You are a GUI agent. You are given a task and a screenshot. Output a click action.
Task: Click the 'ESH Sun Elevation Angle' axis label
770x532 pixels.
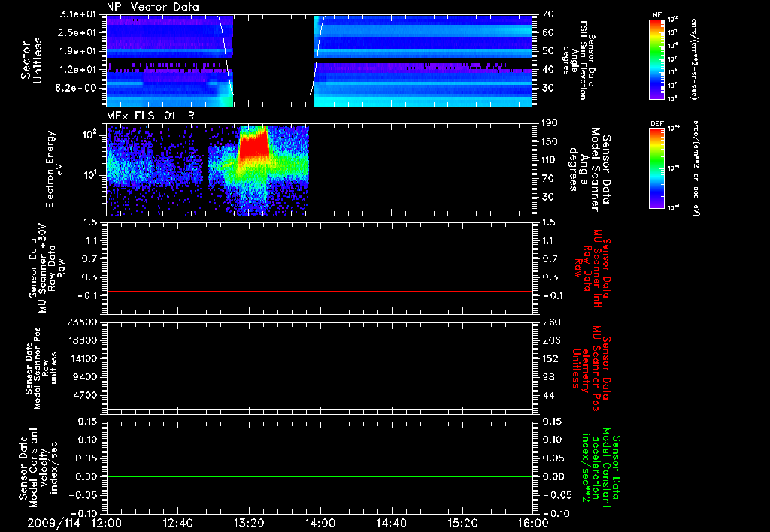578,60
